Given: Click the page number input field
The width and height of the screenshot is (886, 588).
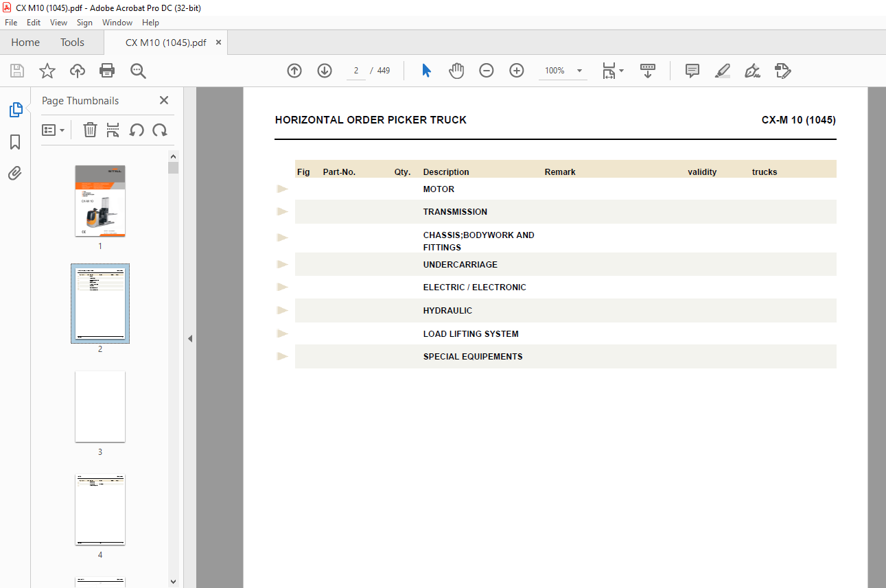Looking at the screenshot, I should coord(356,71).
